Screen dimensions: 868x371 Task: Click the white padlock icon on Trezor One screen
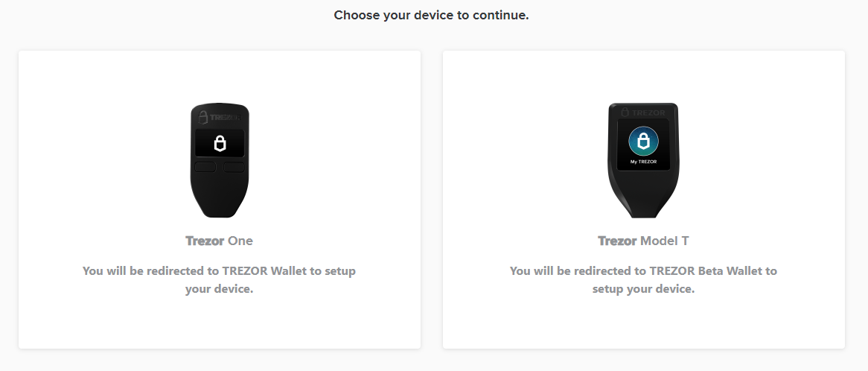point(220,144)
